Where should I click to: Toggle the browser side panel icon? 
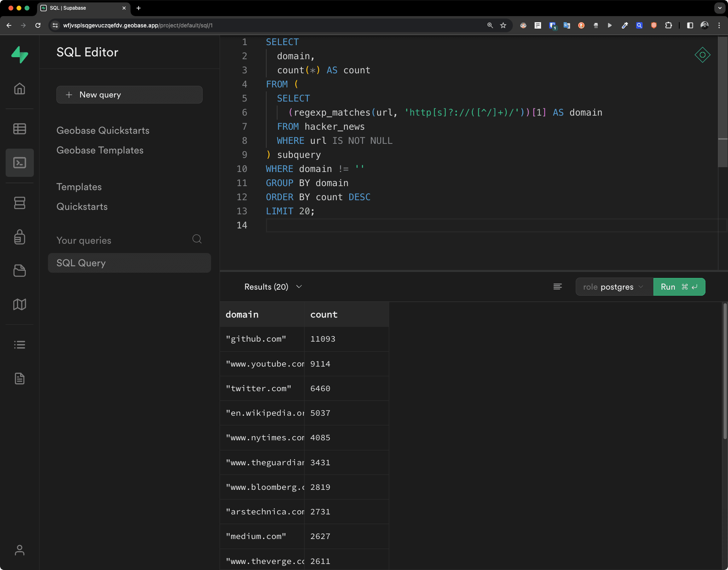pos(690,25)
